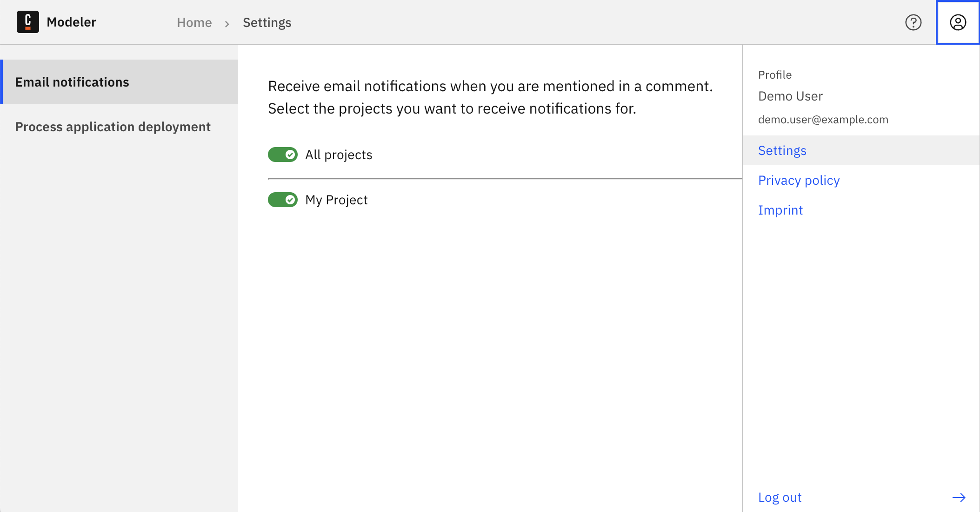
Task: Click the breadcrumb chevron between Home and Settings
Action: point(227,22)
